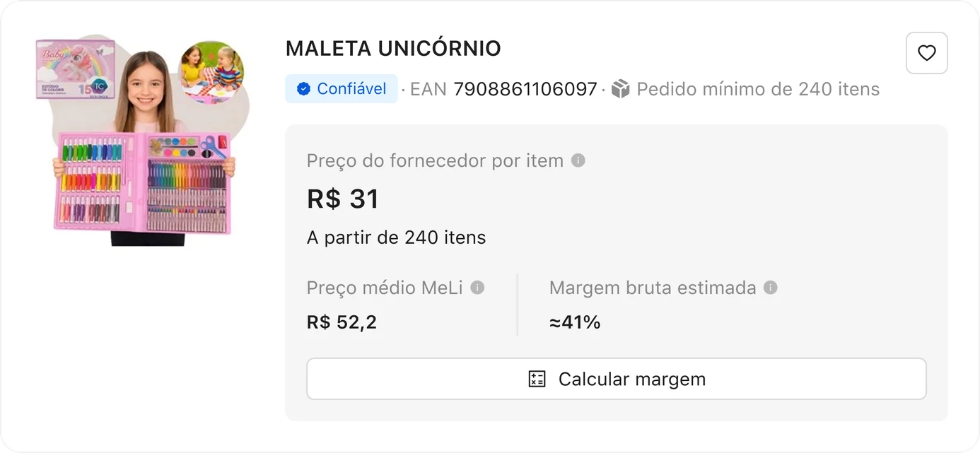Click the package box icon near Pedido mínimo
The height and width of the screenshot is (453, 980).
coord(620,89)
